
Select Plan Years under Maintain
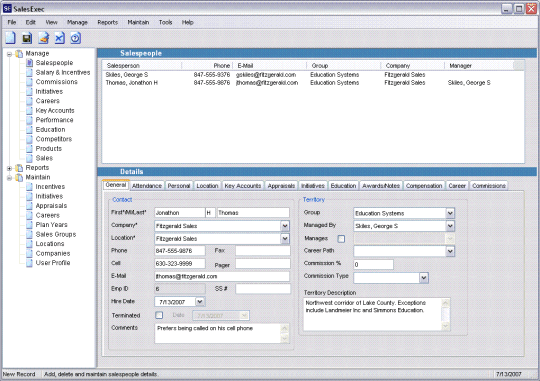[52, 225]
